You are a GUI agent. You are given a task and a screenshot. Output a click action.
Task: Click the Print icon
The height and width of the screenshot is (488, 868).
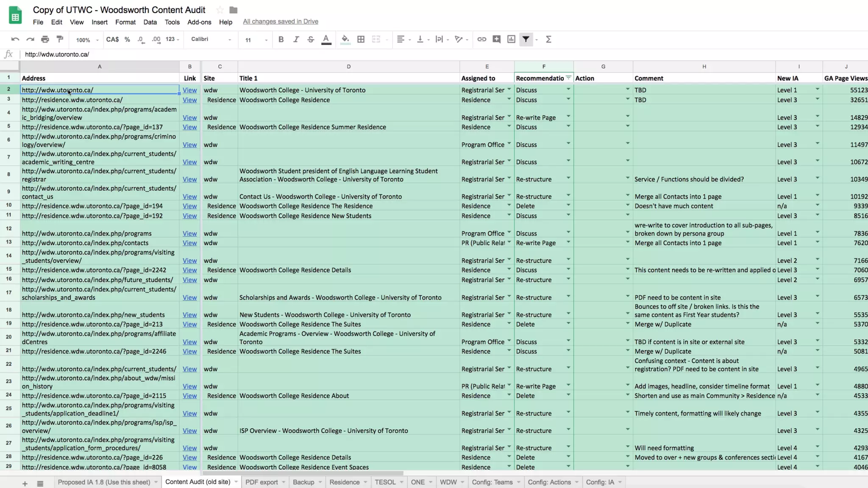point(45,39)
